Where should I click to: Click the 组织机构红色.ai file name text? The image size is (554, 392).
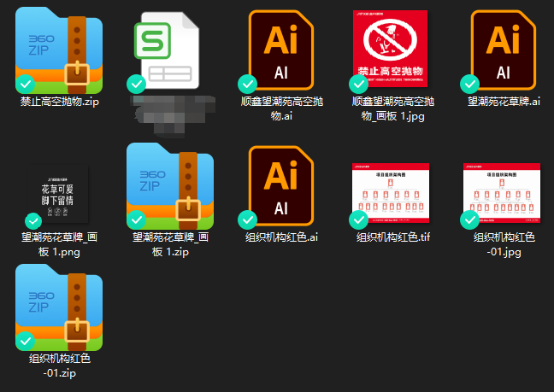281,237
